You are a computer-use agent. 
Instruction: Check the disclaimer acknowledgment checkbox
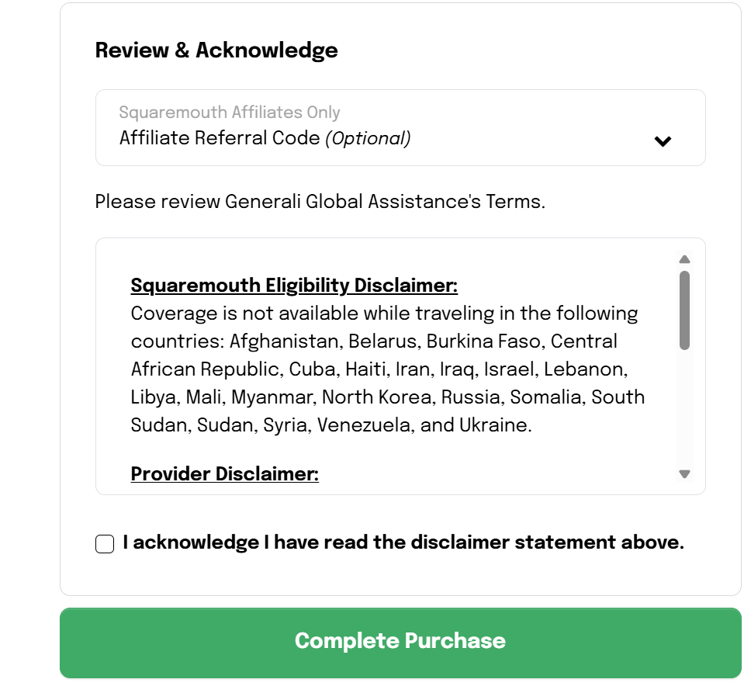104,543
